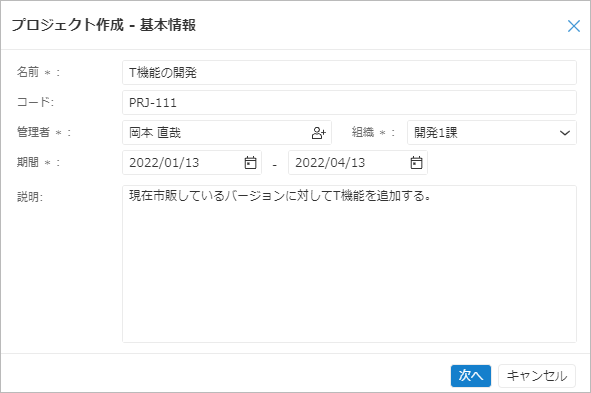This screenshot has height=393, width=591.
Task: Click the キャンセル button
Action: coord(537,376)
